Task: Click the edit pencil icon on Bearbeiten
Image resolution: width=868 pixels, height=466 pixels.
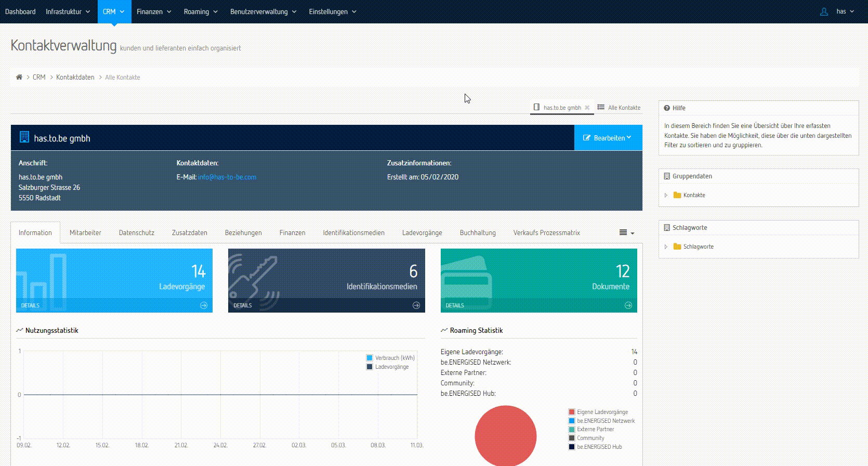Action: coord(587,138)
